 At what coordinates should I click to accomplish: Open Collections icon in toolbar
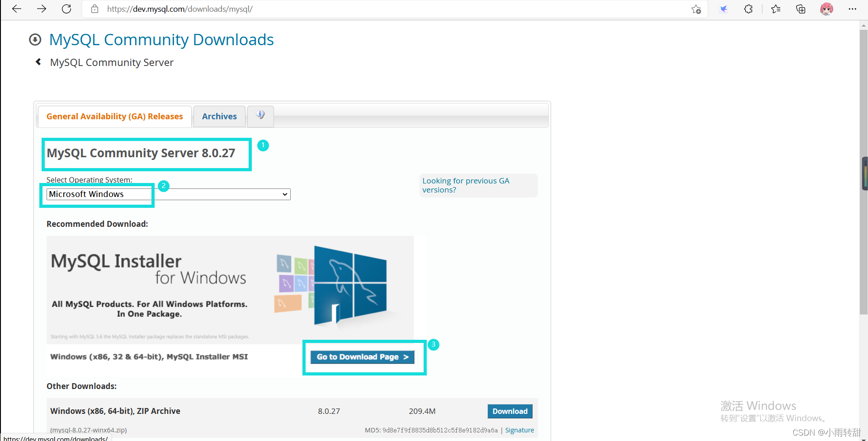point(801,9)
